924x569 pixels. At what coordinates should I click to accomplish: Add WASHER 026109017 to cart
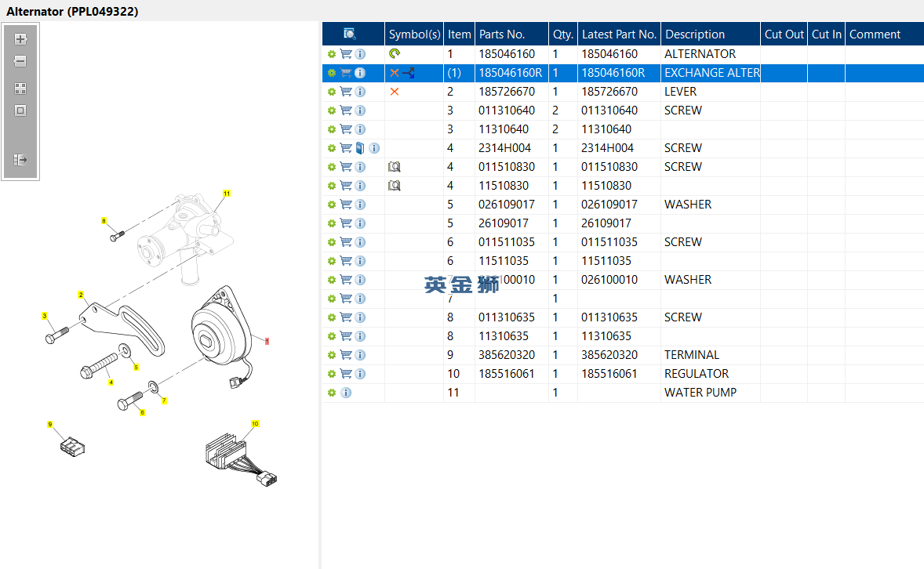pyautogui.click(x=346, y=205)
